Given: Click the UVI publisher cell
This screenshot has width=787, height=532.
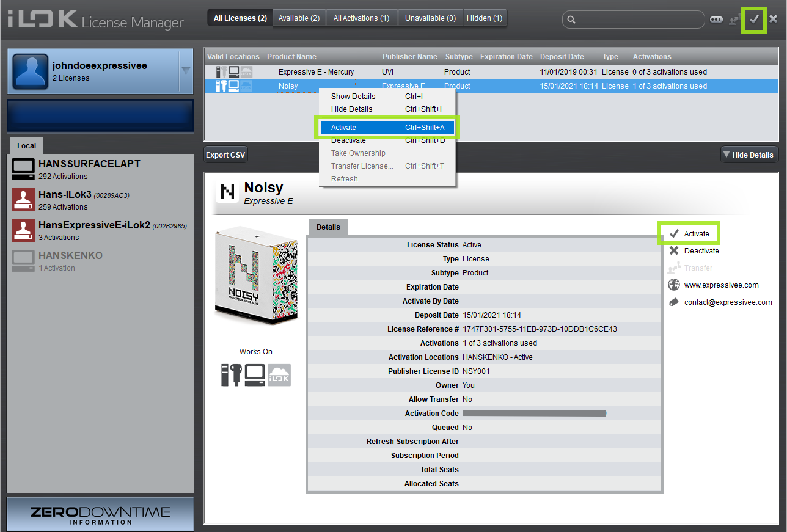Looking at the screenshot, I should tap(388, 72).
